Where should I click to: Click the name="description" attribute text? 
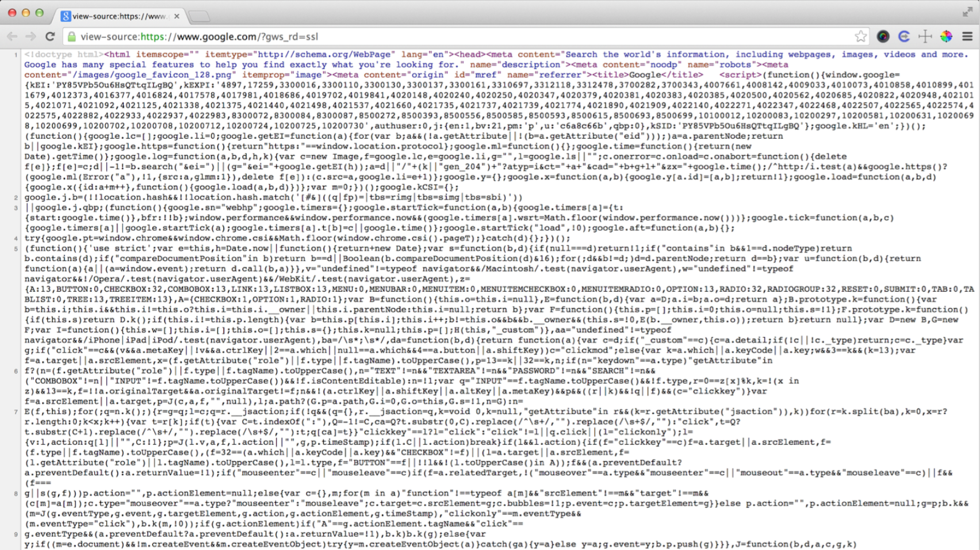515,64
